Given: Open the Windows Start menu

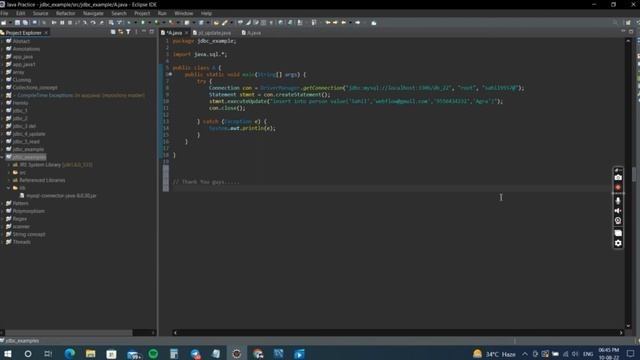Looking at the screenshot, I should click(x=8, y=353).
